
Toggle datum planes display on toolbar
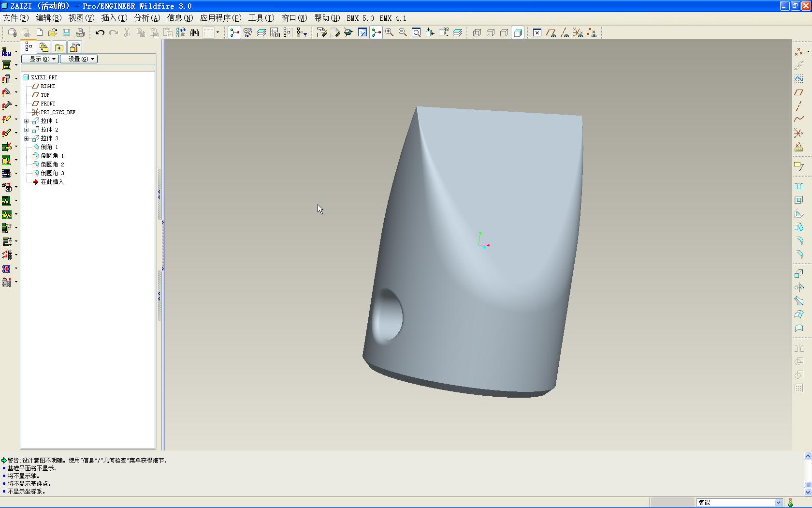click(x=551, y=32)
